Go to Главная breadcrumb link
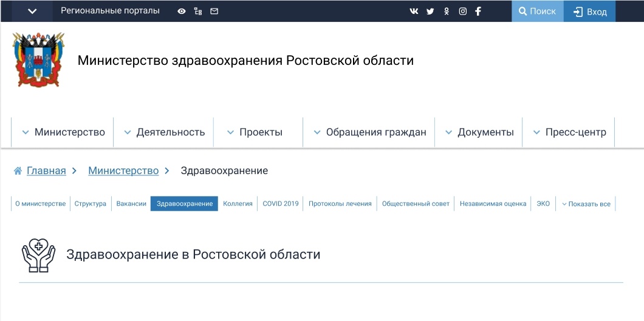The width and height of the screenshot is (644, 321). click(x=46, y=171)
